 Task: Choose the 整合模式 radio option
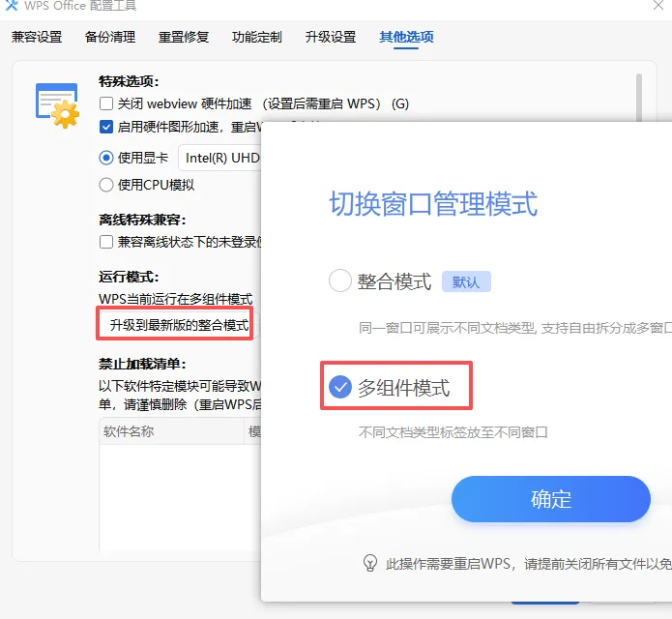point(339,280)
